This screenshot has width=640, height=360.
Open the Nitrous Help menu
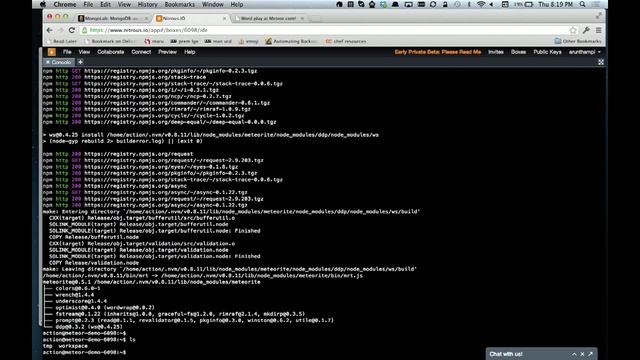tap(189, 52)
